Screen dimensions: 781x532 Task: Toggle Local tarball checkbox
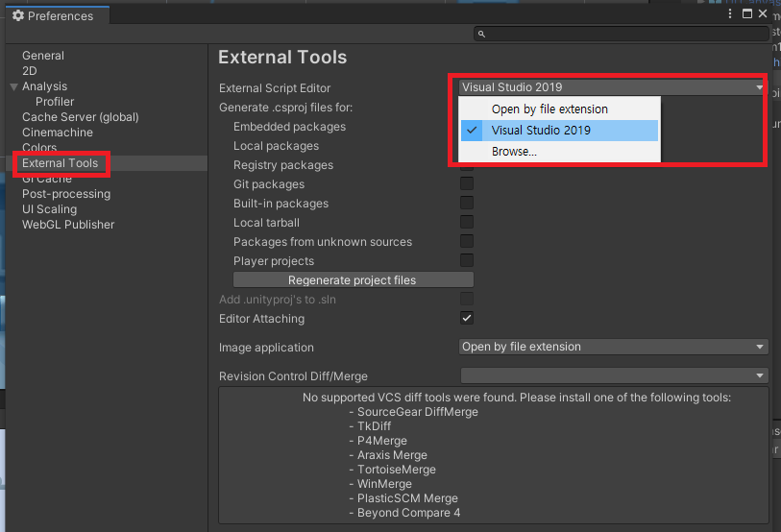tap(467, 222)
